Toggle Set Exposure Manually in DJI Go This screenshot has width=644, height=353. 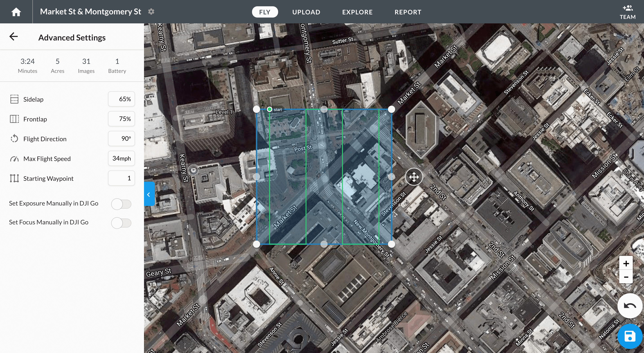(x=121, y=203)
